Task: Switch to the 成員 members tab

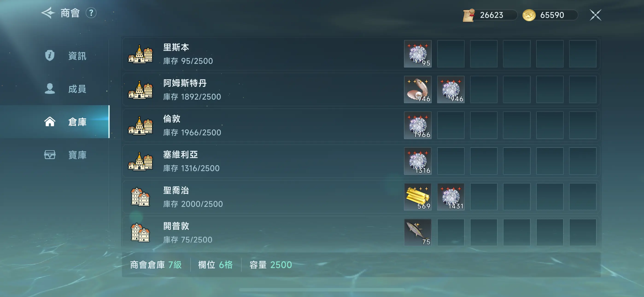Action: click(65, 89)
